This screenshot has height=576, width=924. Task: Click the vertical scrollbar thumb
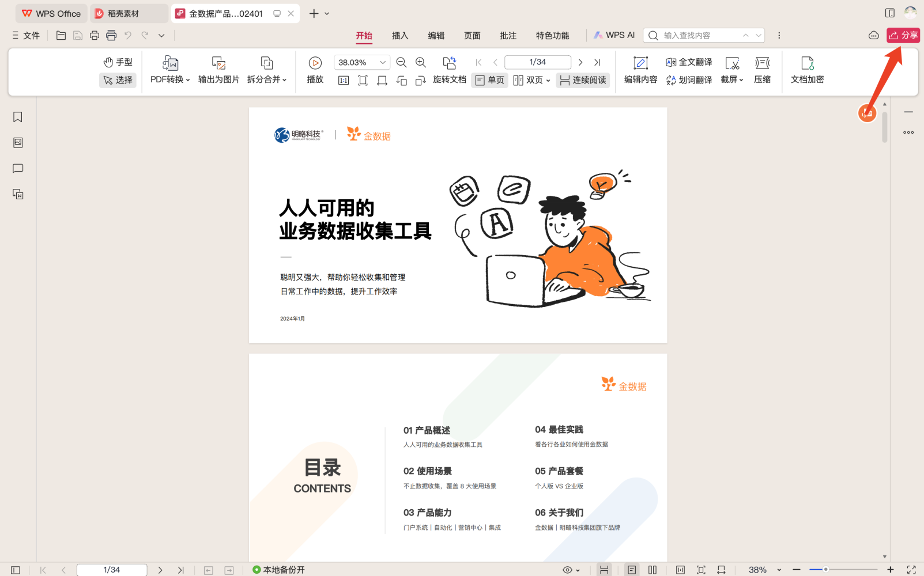885,127
